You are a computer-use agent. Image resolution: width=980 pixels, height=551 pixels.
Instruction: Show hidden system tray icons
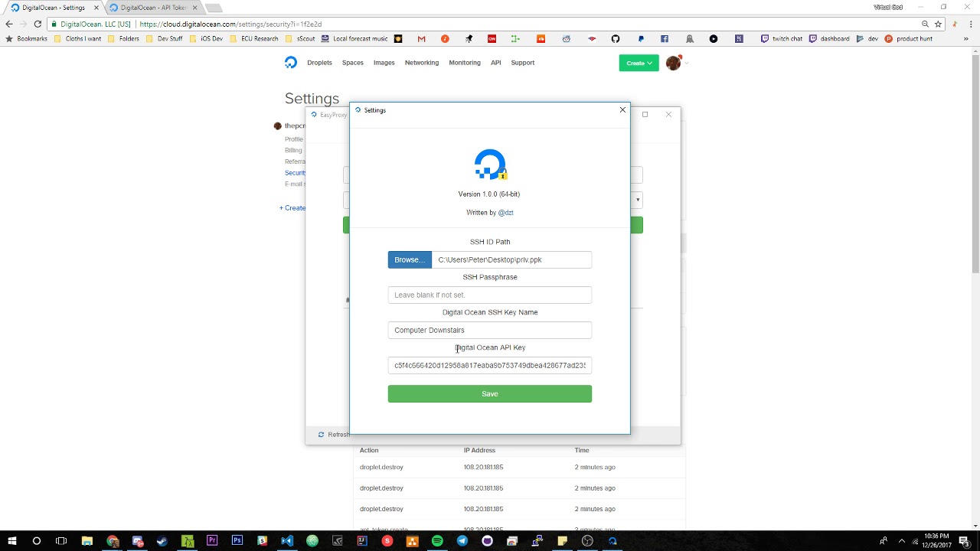[901, 541]
